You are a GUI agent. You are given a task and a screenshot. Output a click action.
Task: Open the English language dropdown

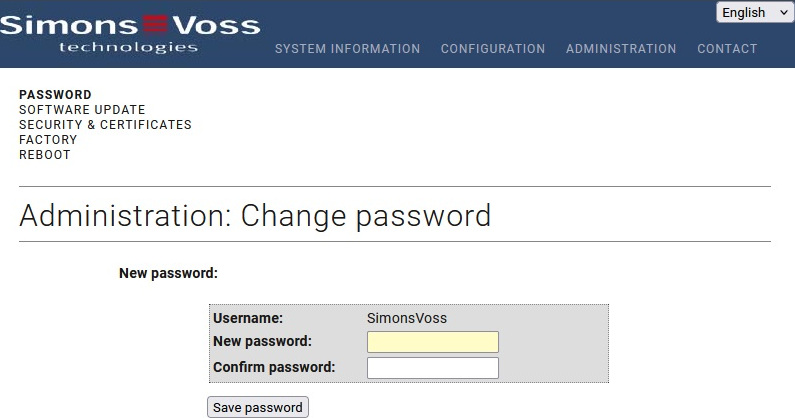tap(755, 13)
